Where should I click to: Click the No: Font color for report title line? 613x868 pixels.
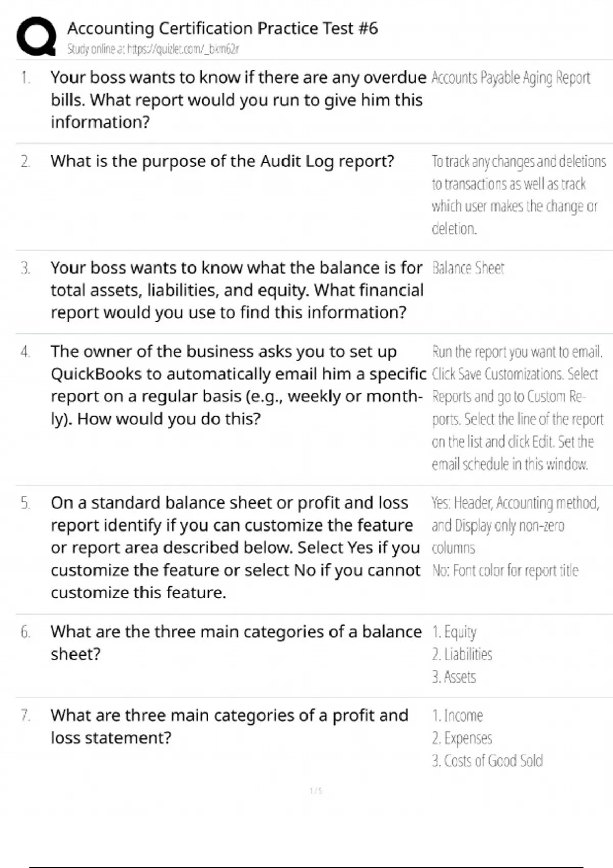pos(505,570)
